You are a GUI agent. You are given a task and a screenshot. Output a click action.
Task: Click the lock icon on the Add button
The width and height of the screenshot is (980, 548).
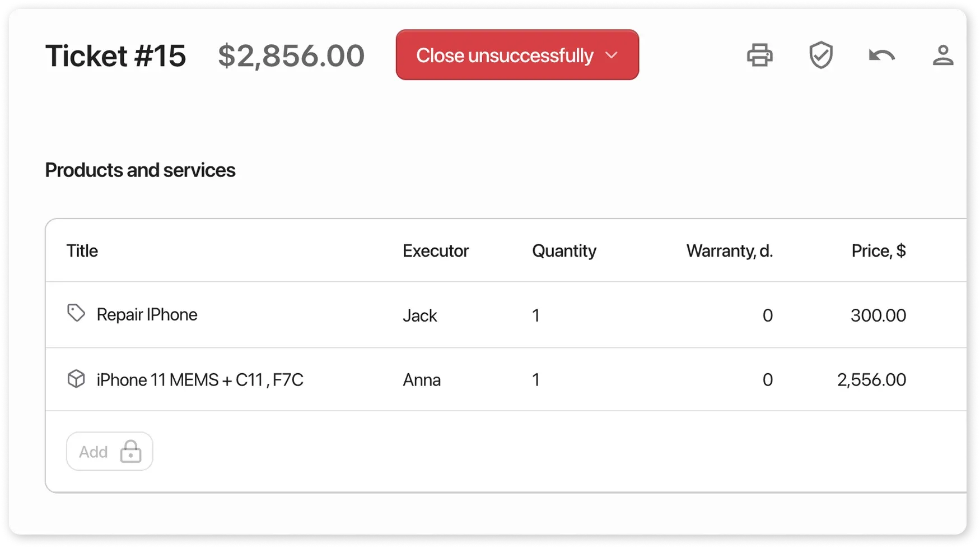pos(130,451)
